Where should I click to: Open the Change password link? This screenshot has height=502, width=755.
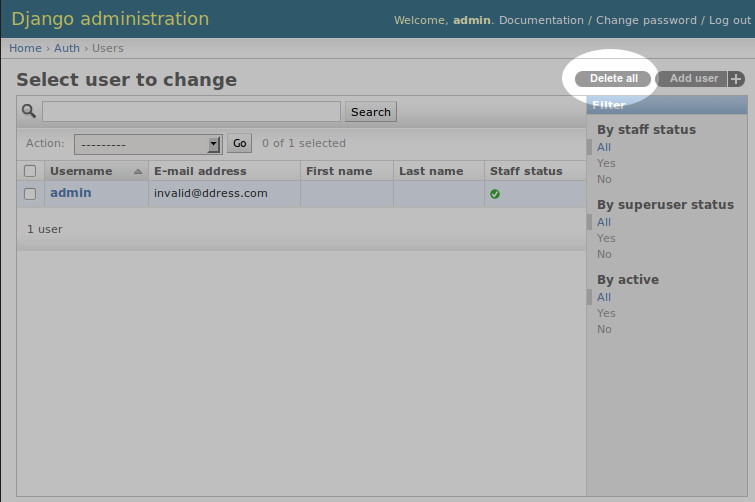646,20
